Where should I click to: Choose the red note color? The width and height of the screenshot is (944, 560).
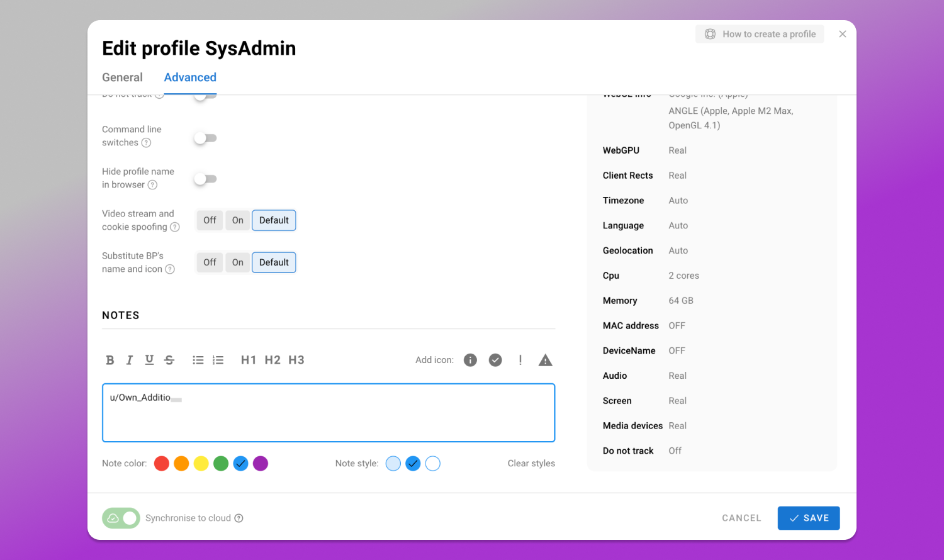tap(162, 464)
